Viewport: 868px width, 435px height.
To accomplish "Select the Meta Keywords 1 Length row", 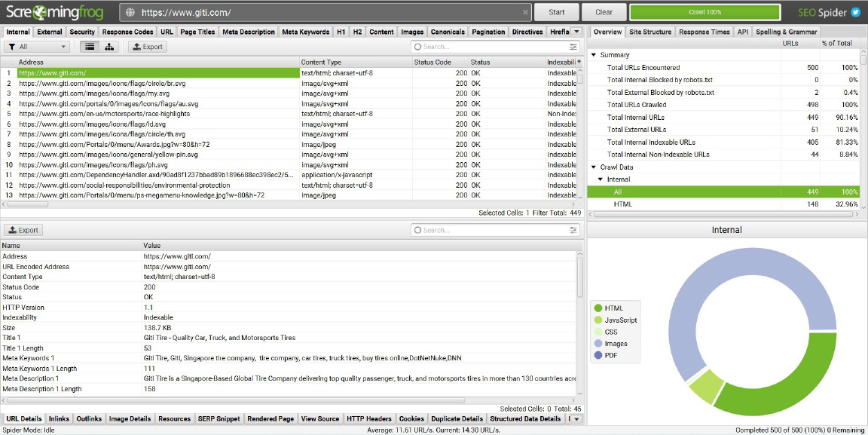I will click(288, 369).
